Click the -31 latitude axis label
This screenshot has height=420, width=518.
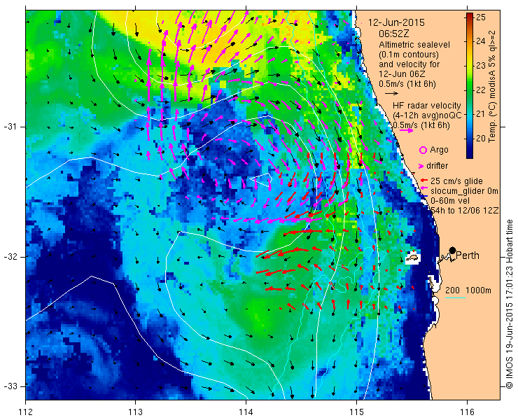(10, 127)
